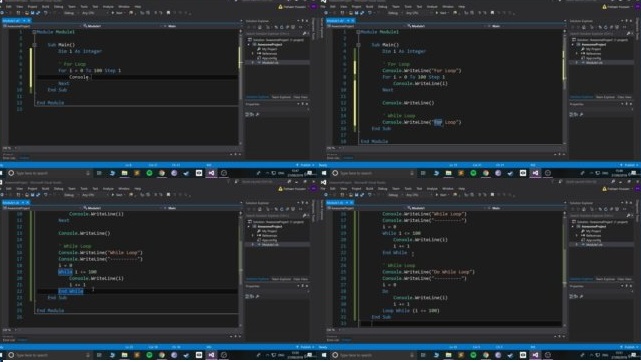
Task: Click Visual Studio taskbar icon in lower-right taskbar
Action: click(x=535, y=355)
